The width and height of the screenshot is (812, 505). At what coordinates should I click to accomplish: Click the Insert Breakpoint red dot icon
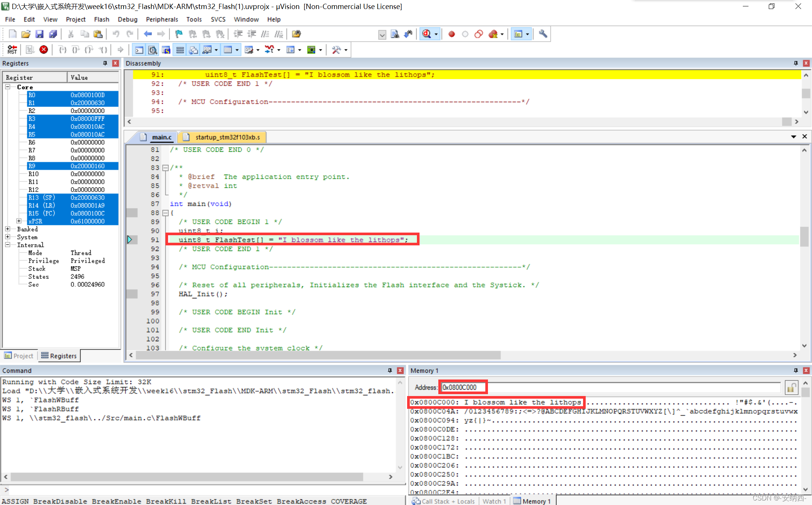tap(451, 34)
